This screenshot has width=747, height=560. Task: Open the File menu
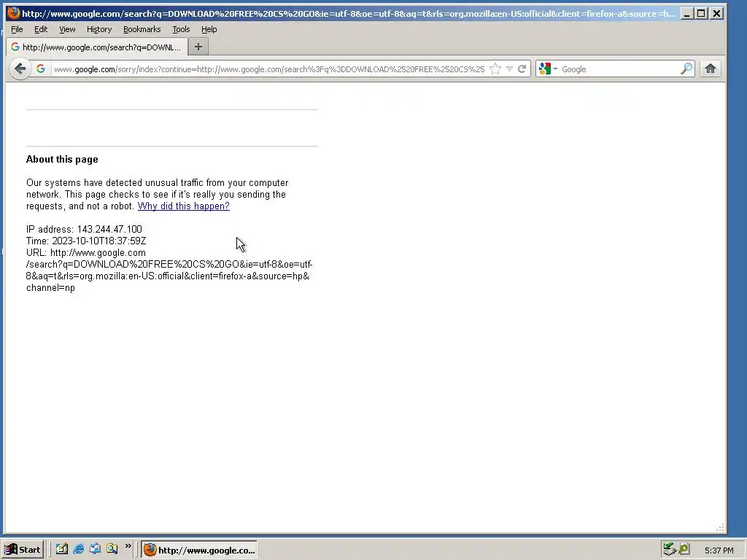pyautogui.click(x=17, y=29)
